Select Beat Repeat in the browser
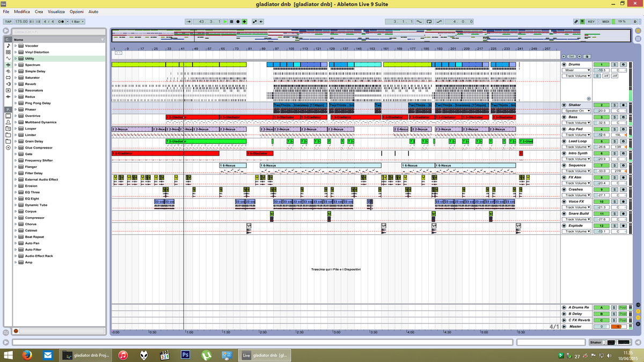Viewport: 644px width, 362px height. pyautogui.click(x=34, y=237)
